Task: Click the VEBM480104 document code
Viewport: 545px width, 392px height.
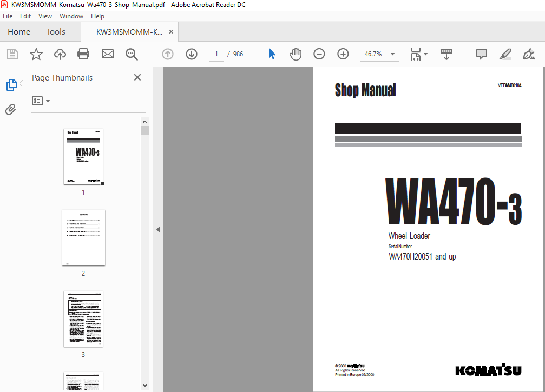Action: (509, 85)
